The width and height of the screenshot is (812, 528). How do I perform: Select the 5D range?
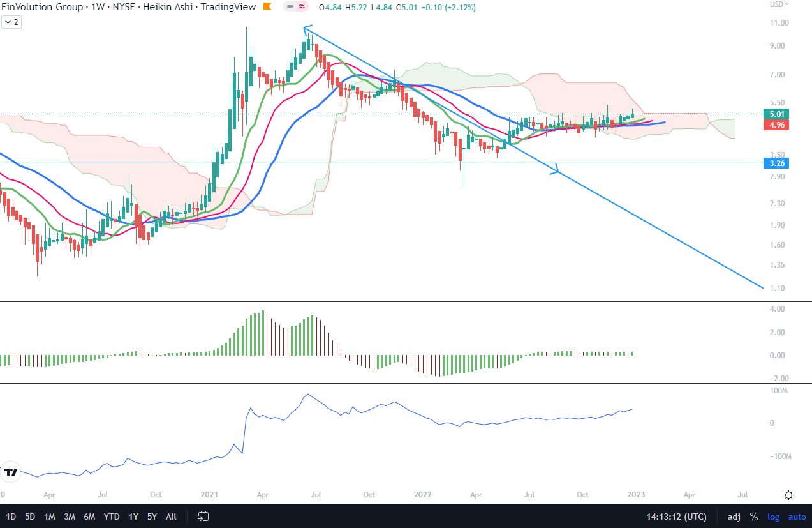(x=30, y=517)
